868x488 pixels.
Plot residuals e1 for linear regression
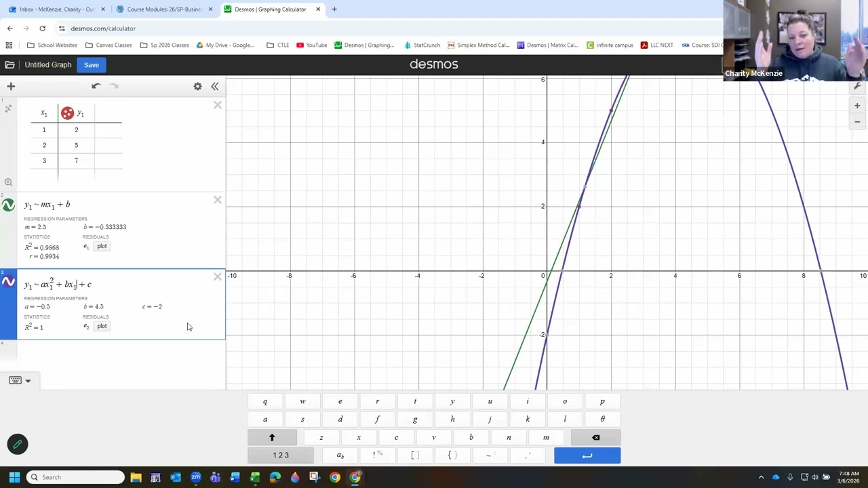pos(102,246)
